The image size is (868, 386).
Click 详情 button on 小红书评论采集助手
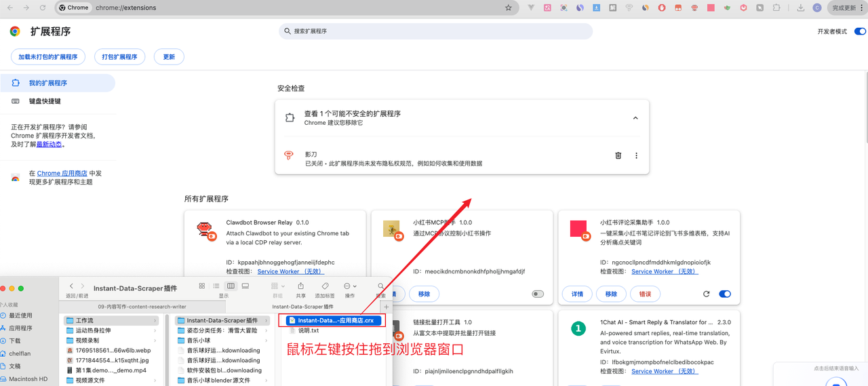(x=577, y=294)
